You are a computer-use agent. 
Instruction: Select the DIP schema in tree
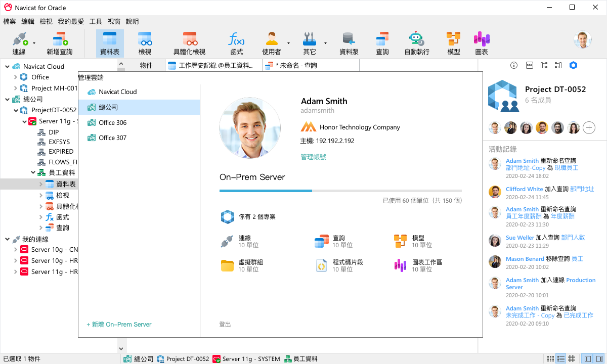point(54,132)
